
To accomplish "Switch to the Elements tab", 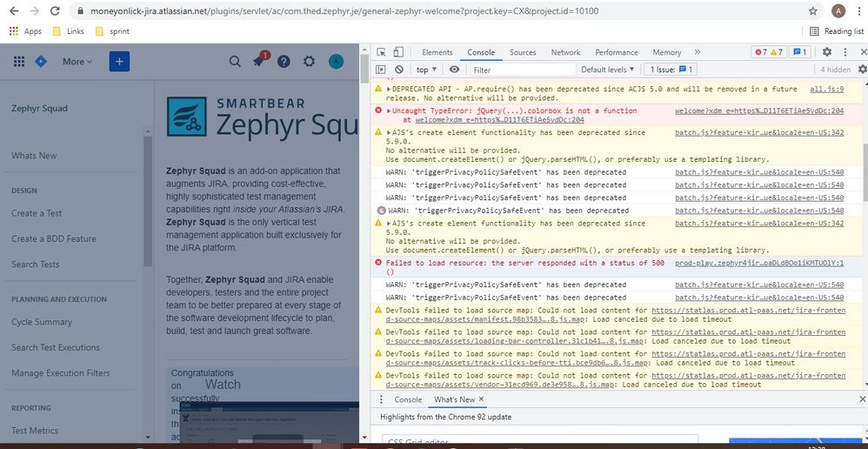I will click(x=437, y=52).
